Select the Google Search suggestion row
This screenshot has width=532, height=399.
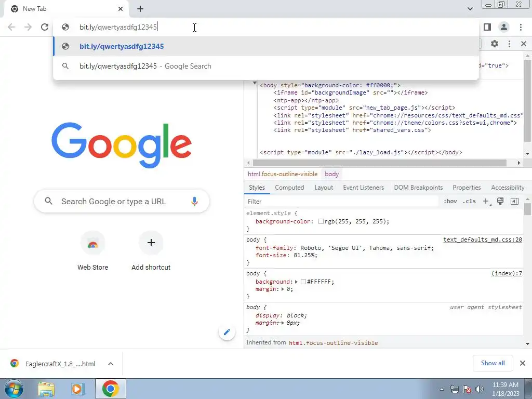tap(266, 66)
